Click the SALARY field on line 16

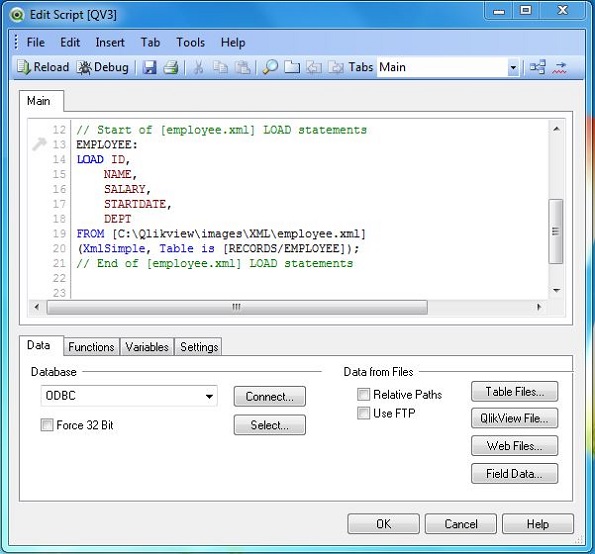[x=125, y=189]
